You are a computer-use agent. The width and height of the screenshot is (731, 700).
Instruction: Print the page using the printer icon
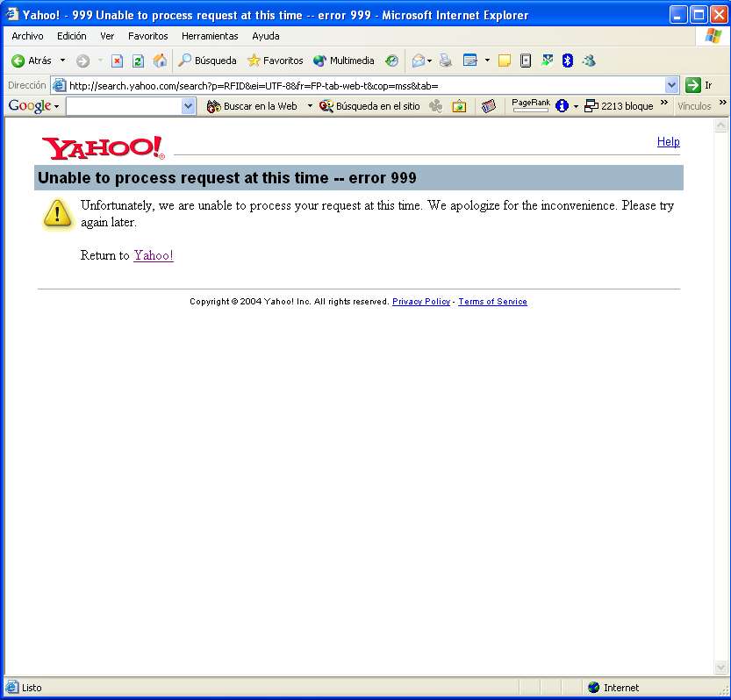tap(446, 61)
